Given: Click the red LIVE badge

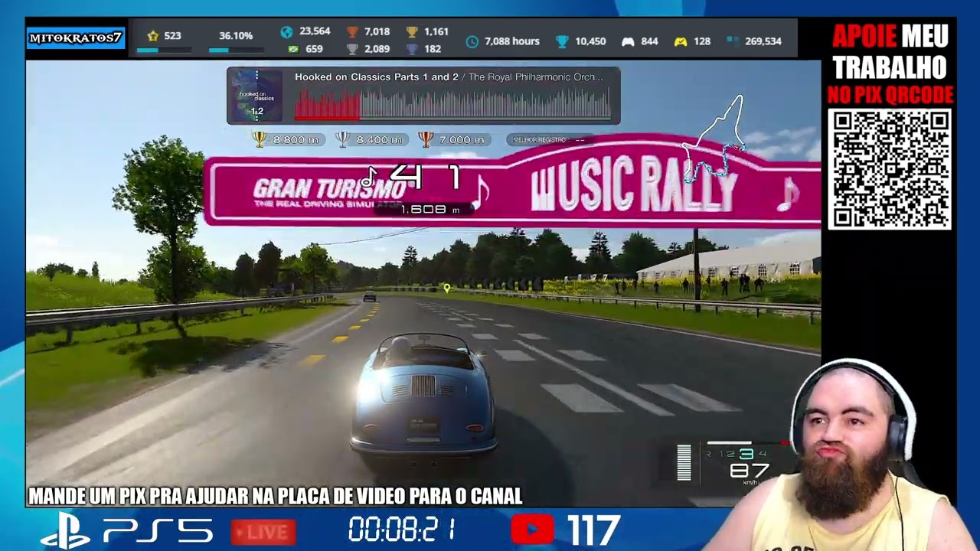Looking at the screenshot, I should pos(263,531).
